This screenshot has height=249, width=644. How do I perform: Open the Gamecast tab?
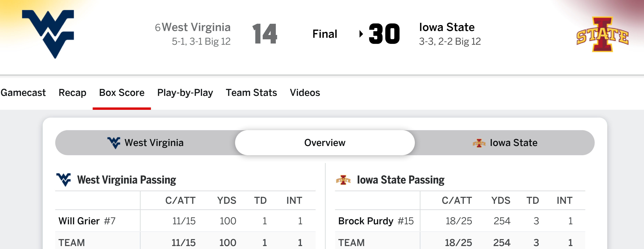(23, 93)
